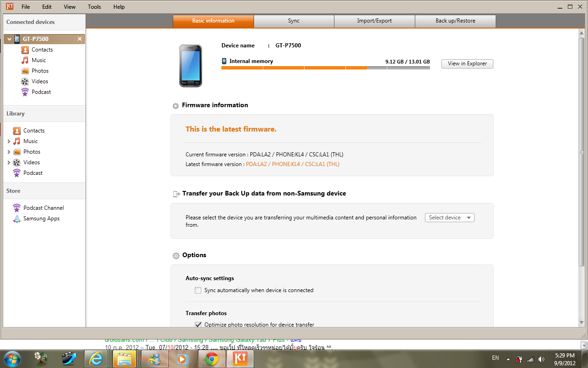Open Contacts in the Library section
This screenshot has height=368, width=588.
(34, 131)
